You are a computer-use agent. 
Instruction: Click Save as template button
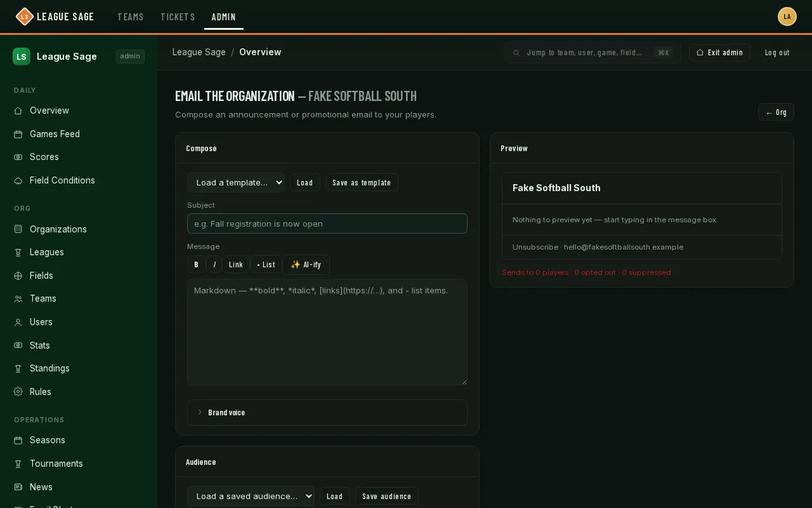pyautogui.click(x=362, y=182)
